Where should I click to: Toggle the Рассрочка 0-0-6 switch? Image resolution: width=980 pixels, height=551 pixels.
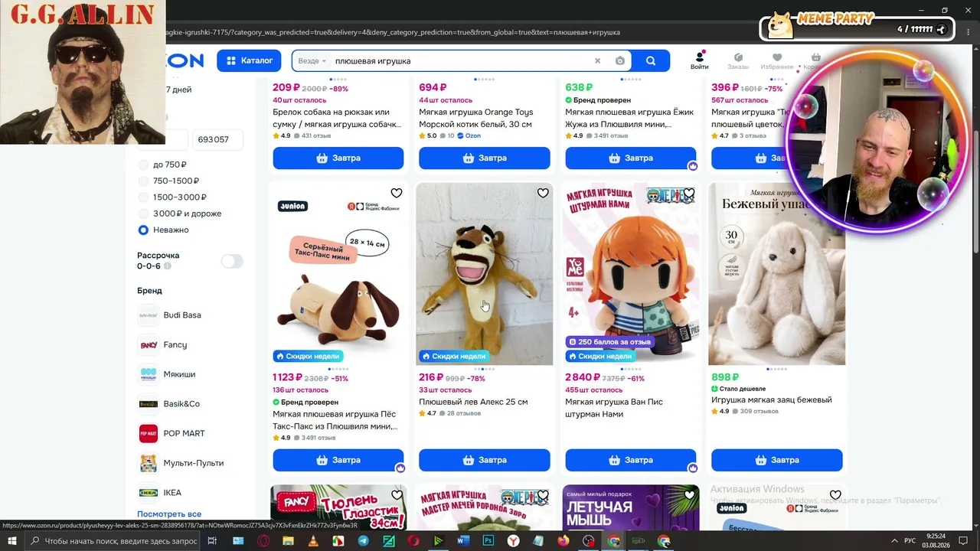[x=232, y=261]
